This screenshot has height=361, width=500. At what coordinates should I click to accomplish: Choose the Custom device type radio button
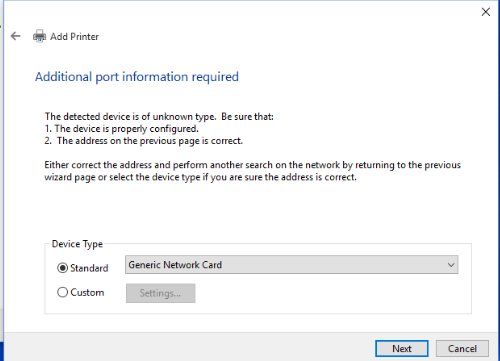point(62,292)
